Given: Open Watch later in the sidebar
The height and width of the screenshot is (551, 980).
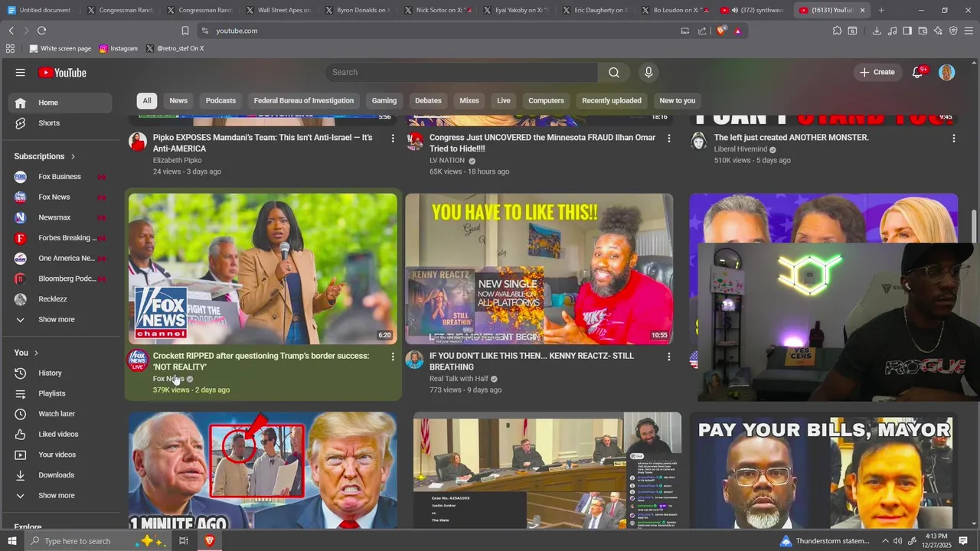Looking at the screenshot, I should coord(60,414).
